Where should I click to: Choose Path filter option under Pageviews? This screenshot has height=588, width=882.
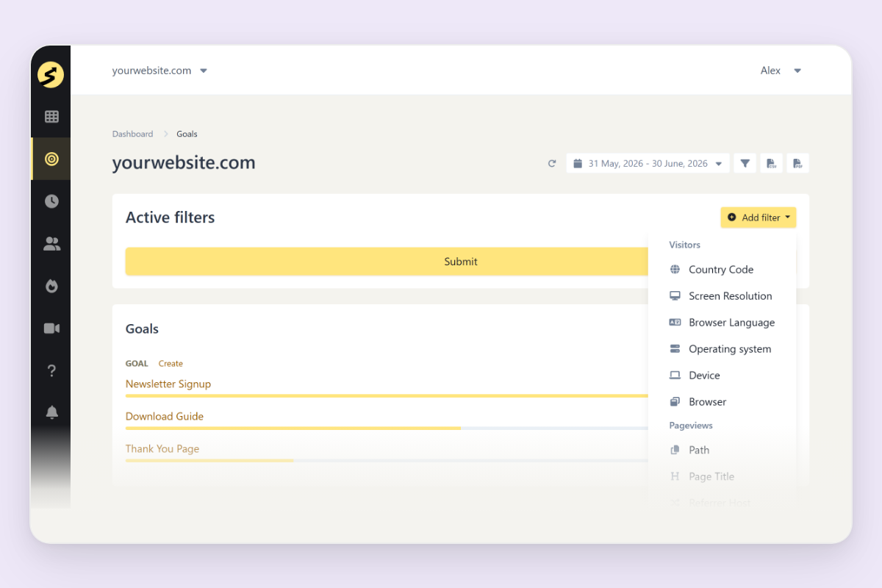pos(721,450)
